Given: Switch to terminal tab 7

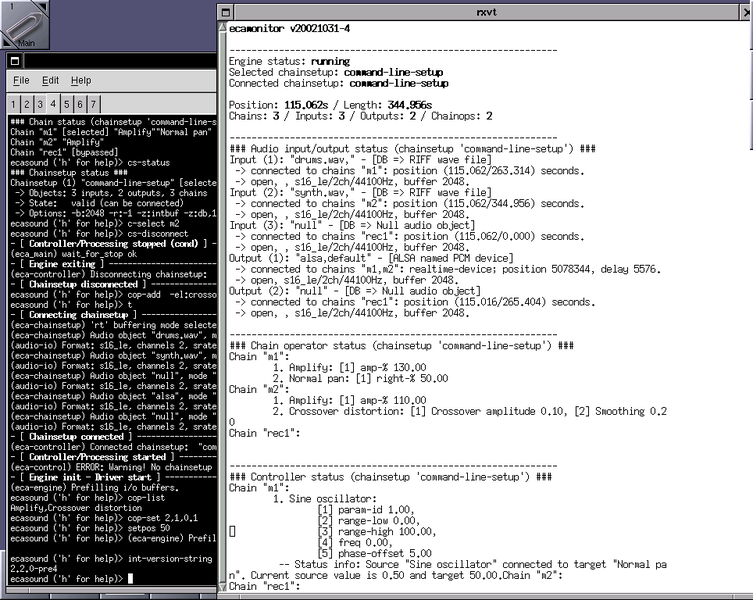Looking at the screenshot, I should click(x=93, y=104).
